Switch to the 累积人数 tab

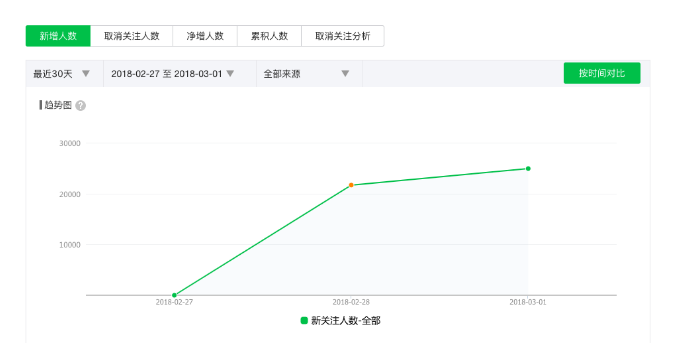pyautogui.click(x=269, y=36)
